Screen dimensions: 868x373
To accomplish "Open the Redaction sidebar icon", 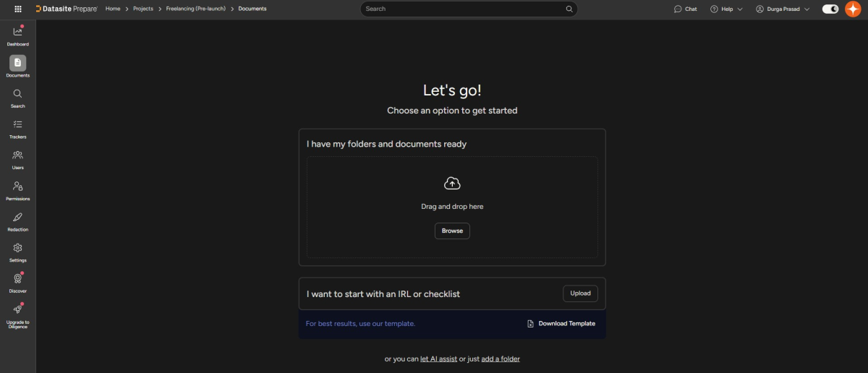I will 18,217.
